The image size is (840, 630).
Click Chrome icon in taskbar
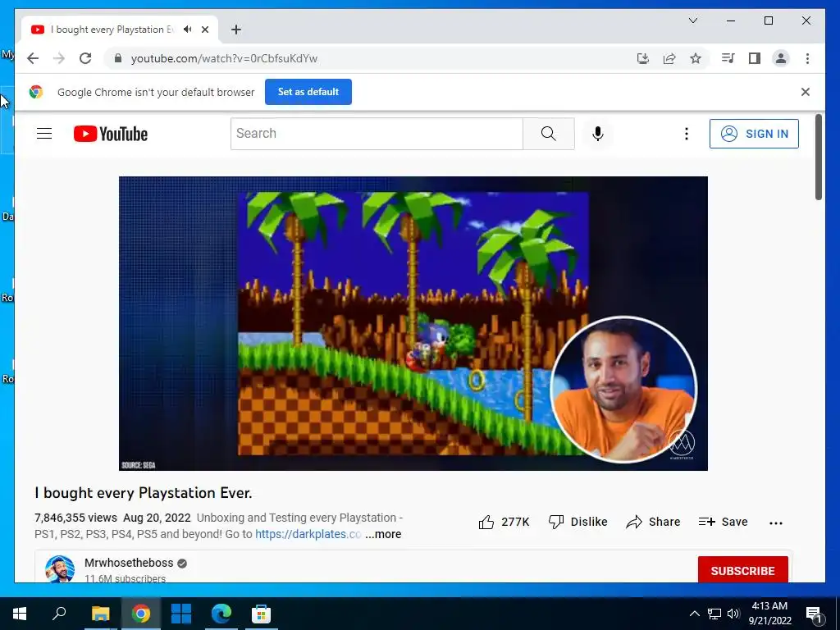[x=141, y=614]
